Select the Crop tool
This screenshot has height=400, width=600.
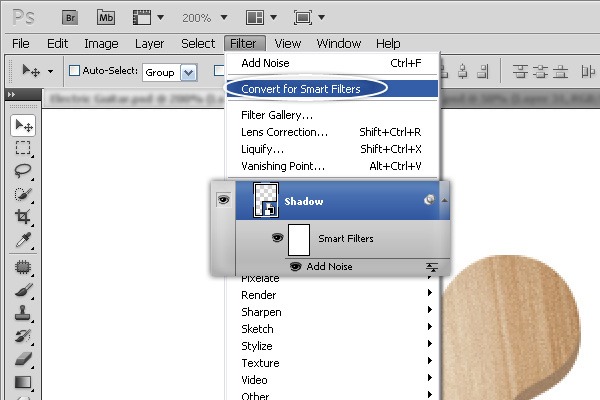[23, 217]
